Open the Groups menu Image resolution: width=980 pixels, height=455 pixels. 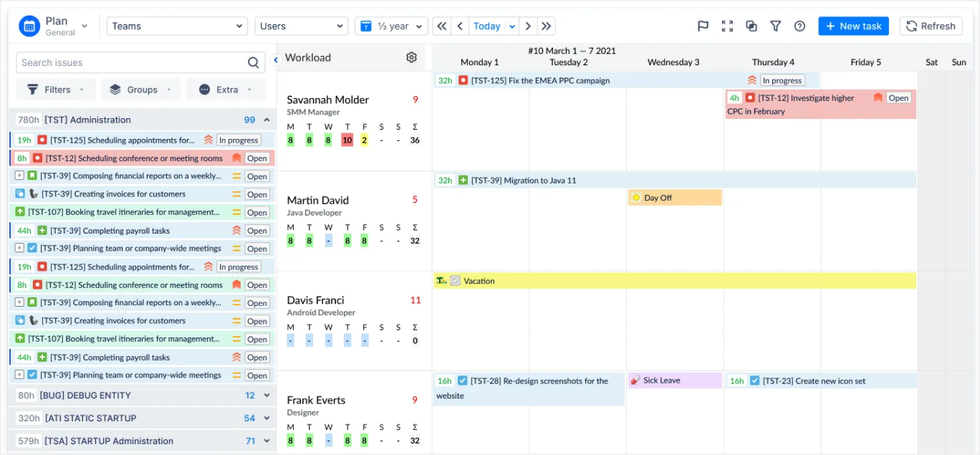coord(140,90)
